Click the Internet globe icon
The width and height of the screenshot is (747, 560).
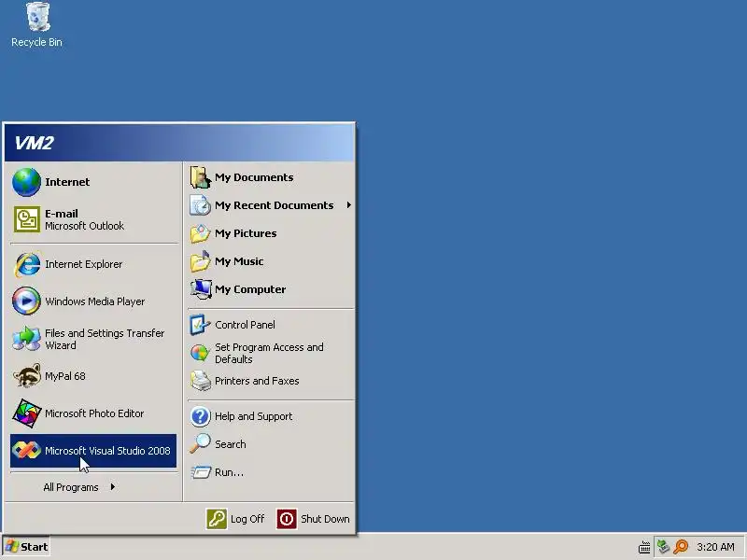(26, 182)
